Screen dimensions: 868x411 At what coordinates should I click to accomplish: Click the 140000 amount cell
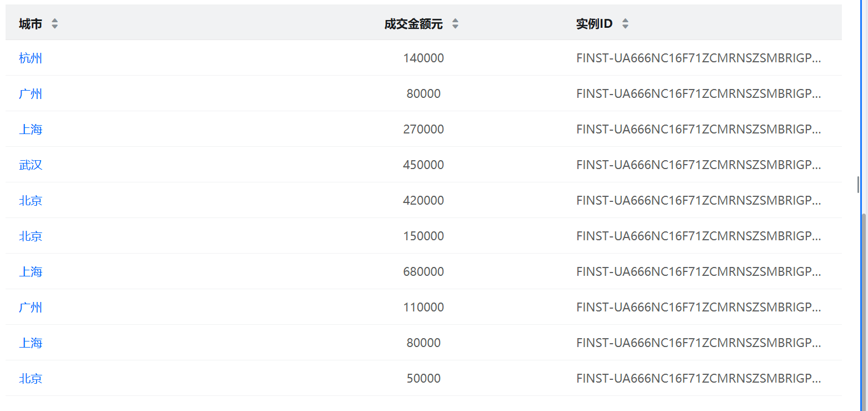tap(423, 58)
